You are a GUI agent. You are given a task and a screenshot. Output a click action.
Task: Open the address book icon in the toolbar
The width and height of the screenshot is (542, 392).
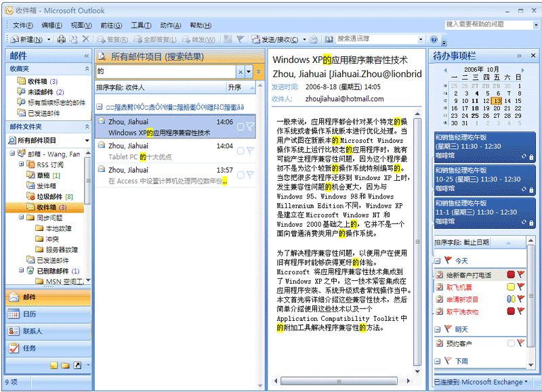329,39
